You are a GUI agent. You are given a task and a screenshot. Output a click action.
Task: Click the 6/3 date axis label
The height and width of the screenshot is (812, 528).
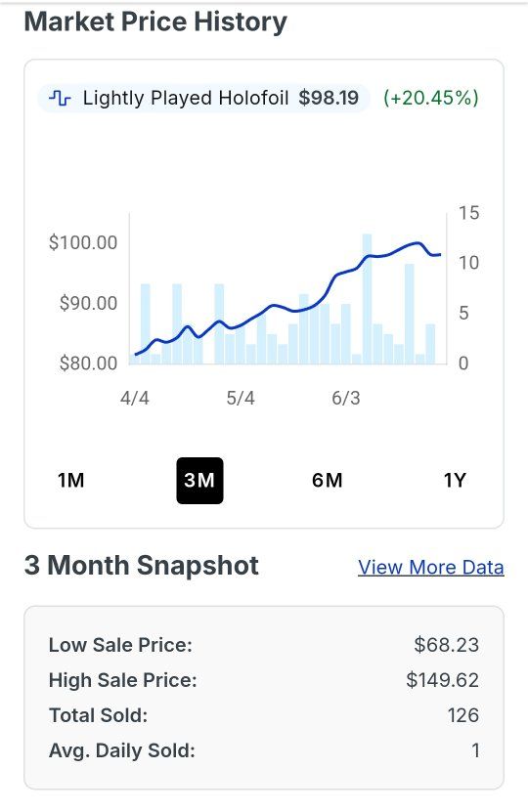[x=345, y=399]
